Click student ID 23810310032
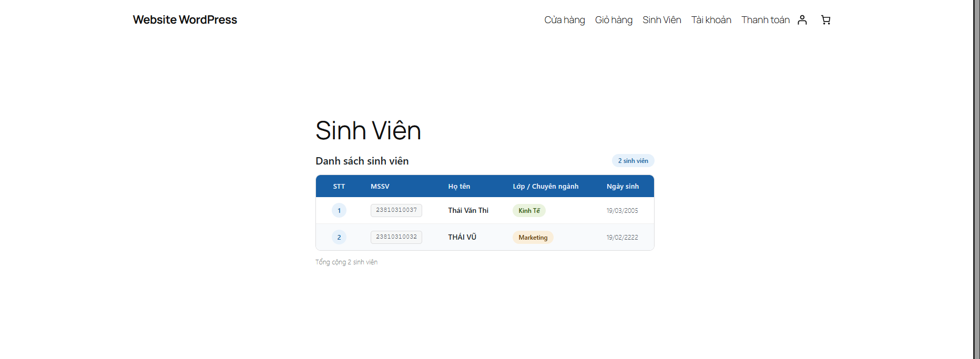Viewport: 980px width, 359px height. [396, 237]
